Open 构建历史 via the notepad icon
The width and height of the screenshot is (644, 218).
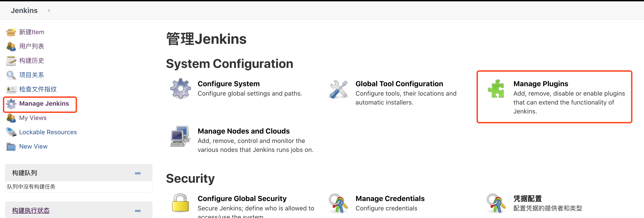[x=11, y=61]
